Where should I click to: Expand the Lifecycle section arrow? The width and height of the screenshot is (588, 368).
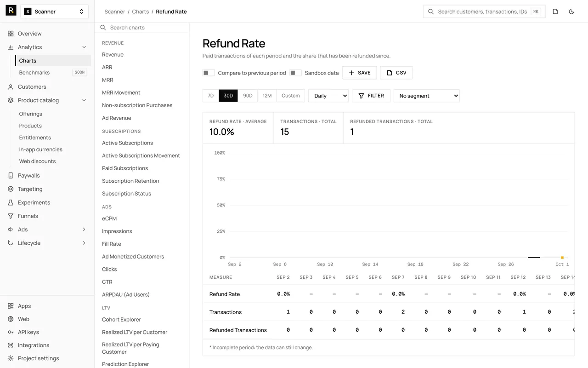[84, 243]
